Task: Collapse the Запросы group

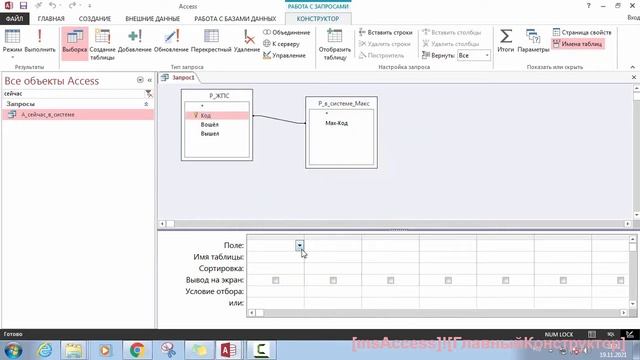Action: point(146,104)
